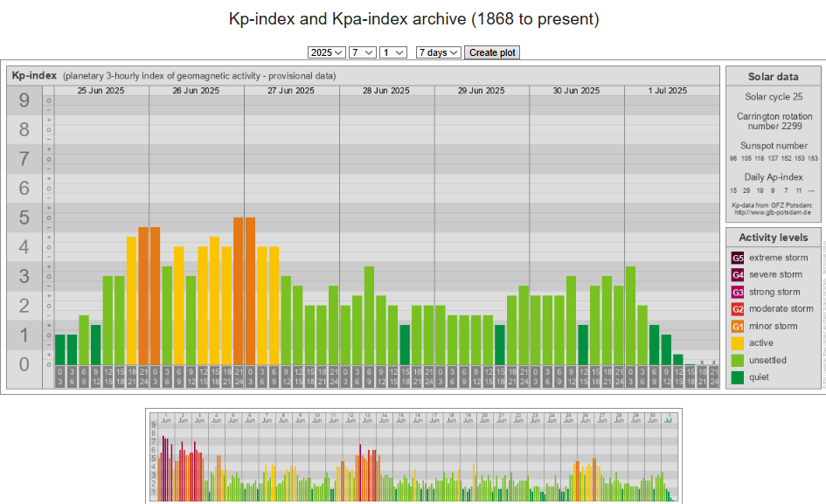Click sunspot value 137
This screenshot has width=826, height=504.
pyautogui.click(x=773, y=158)
